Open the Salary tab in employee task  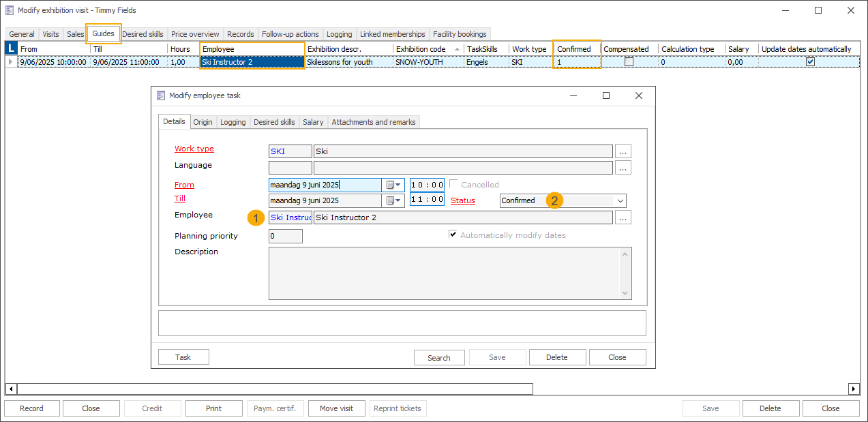click(x=313, y=122)
